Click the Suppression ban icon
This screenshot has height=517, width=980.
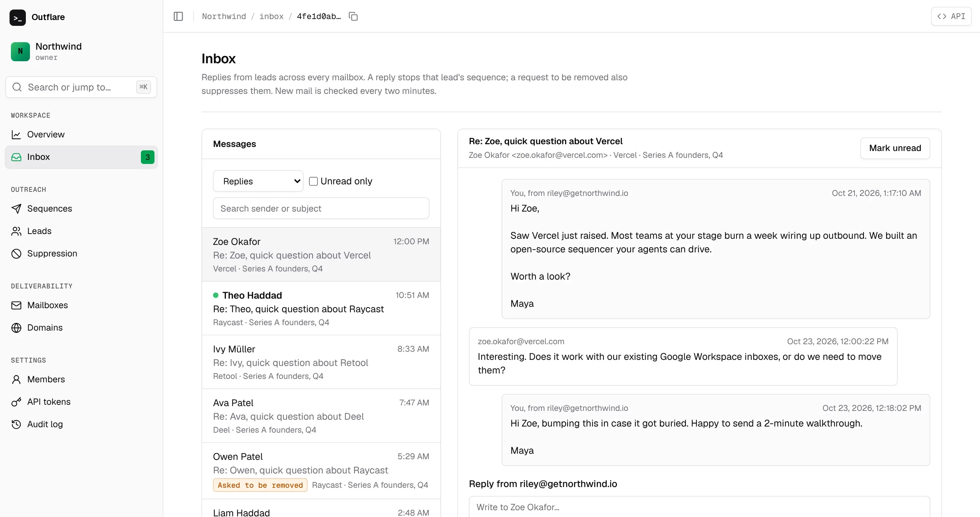click(16, 253)
